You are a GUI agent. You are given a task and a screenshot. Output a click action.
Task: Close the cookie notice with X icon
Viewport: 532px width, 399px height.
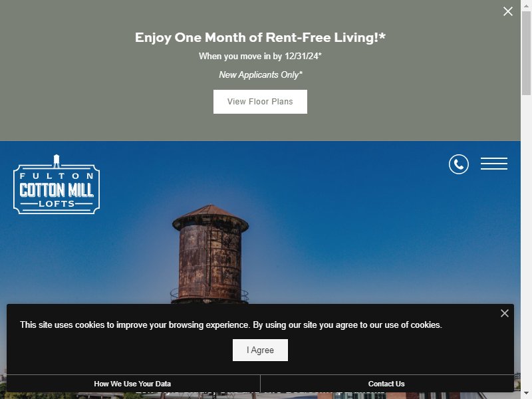[x=504, y=313]
